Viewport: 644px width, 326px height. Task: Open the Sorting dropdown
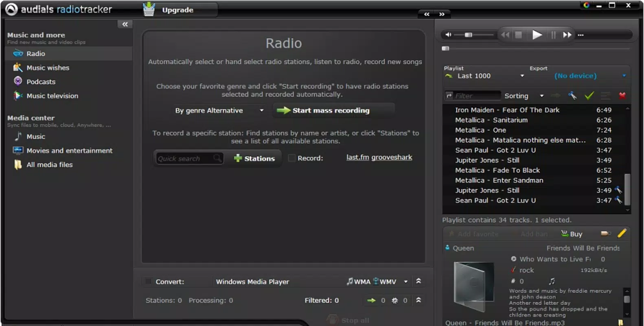(524, 96)
